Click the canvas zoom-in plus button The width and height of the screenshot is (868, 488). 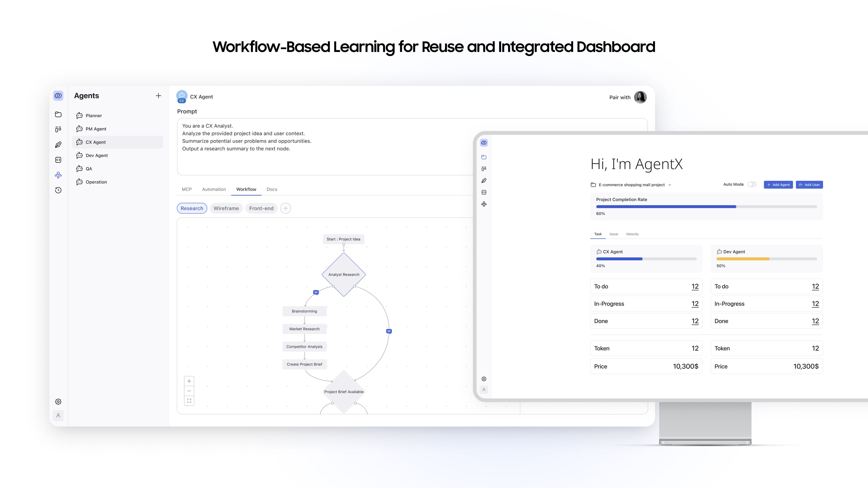click(189, 381)
